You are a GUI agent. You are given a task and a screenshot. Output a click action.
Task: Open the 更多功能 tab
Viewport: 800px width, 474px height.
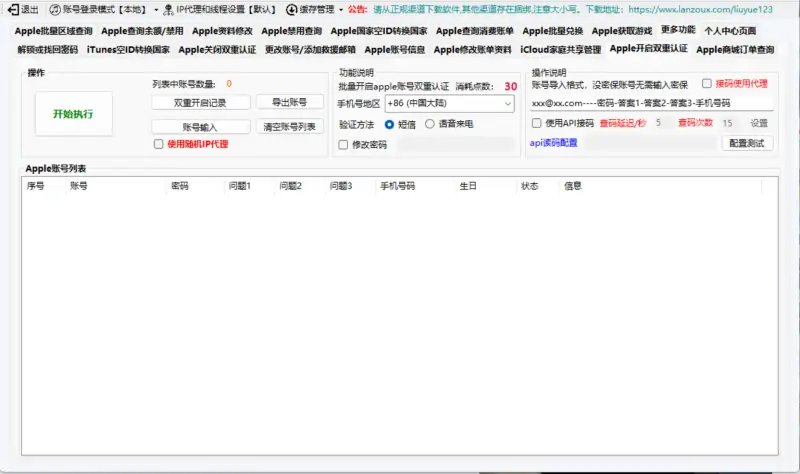pos(678,30)
